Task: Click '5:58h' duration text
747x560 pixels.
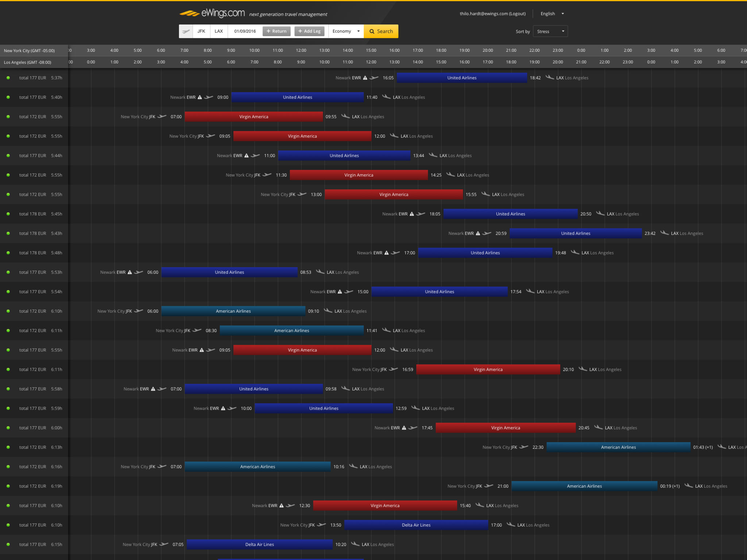Action: coord(57,389)
